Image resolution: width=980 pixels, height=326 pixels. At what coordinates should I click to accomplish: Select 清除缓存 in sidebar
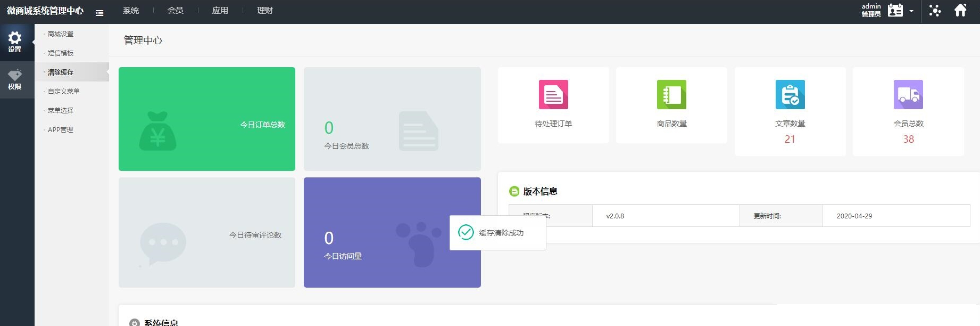(x=61, y=72)
